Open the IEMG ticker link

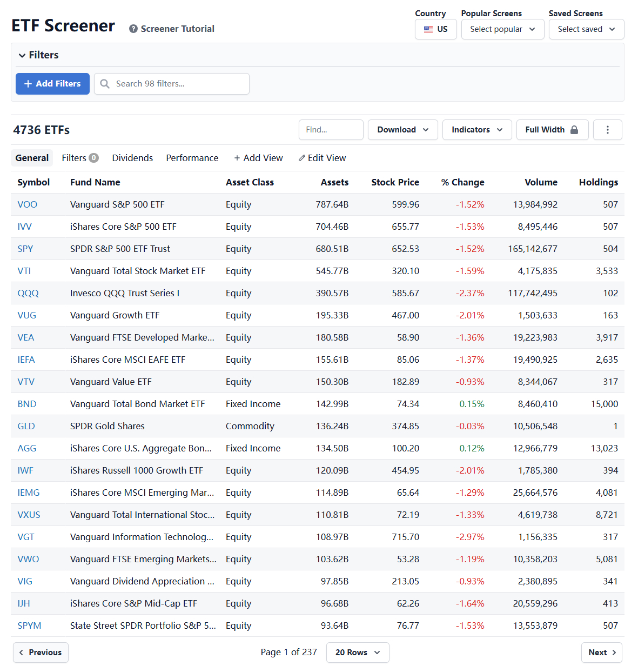coord(28,493)
